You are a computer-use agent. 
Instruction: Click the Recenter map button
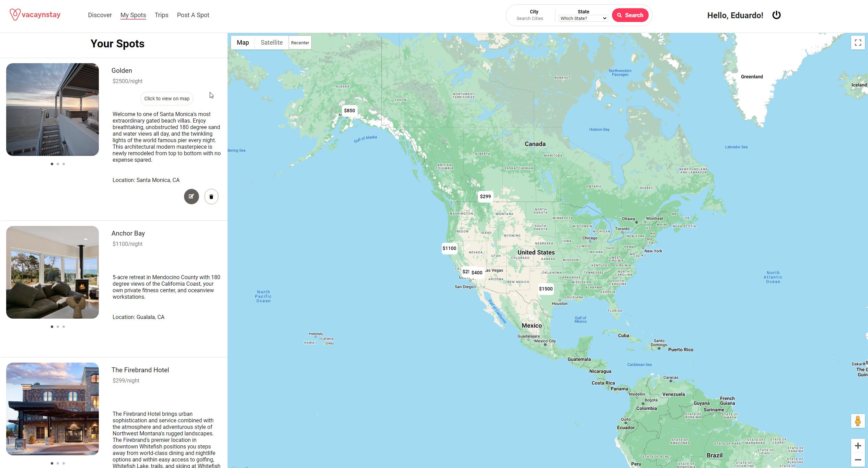(300, 43)
